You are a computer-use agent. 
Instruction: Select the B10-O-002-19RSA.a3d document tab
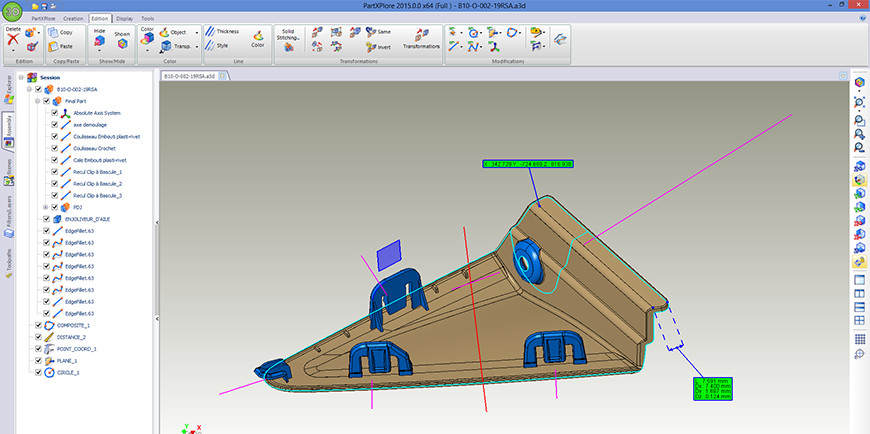click(189, 75)
